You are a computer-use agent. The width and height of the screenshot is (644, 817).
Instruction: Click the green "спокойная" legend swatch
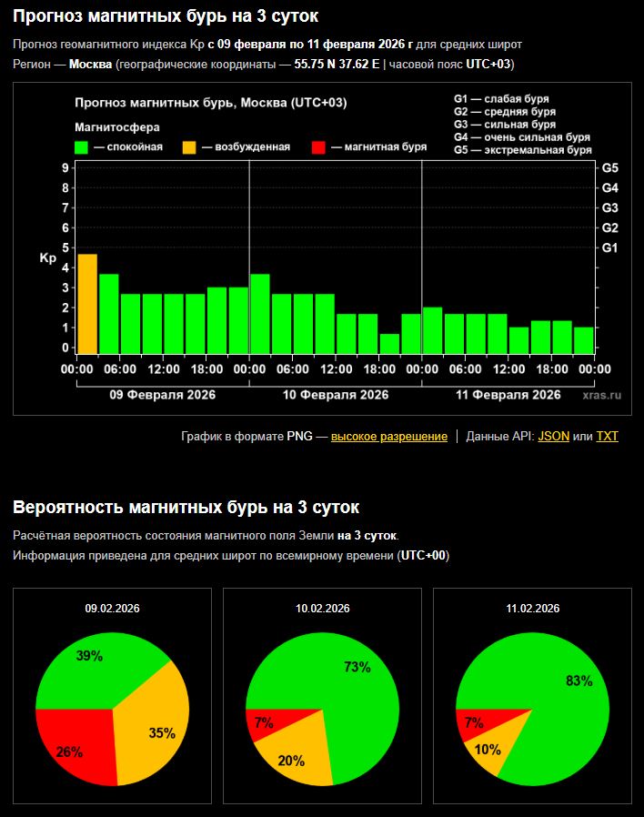click(81, 147)
